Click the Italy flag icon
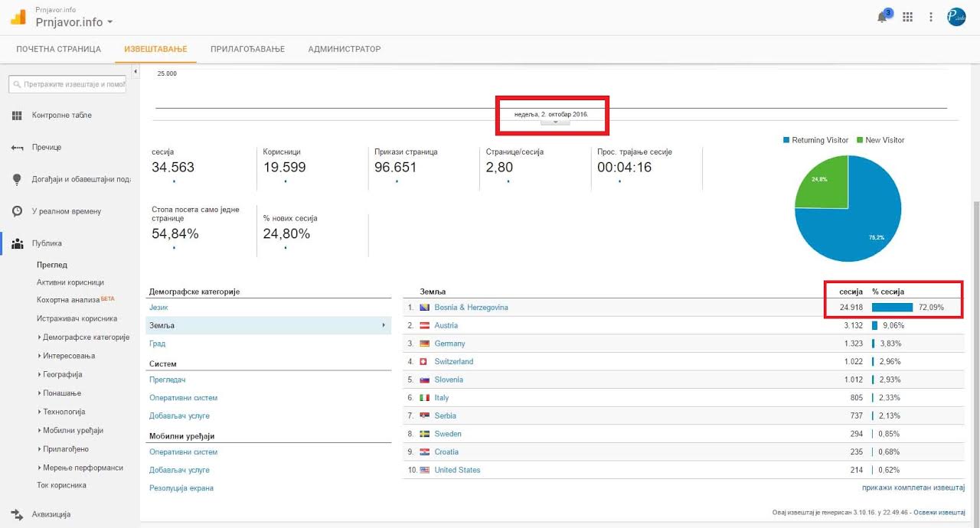The width and height of the screenshot is (980, 528). (x=424, y=398)
